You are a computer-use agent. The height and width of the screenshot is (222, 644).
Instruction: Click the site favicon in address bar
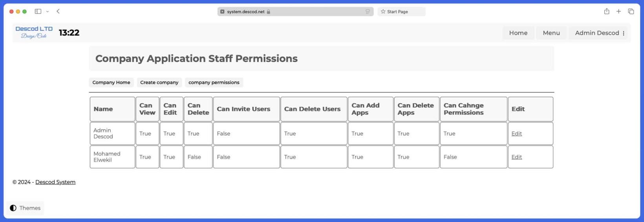pos(222,12)
